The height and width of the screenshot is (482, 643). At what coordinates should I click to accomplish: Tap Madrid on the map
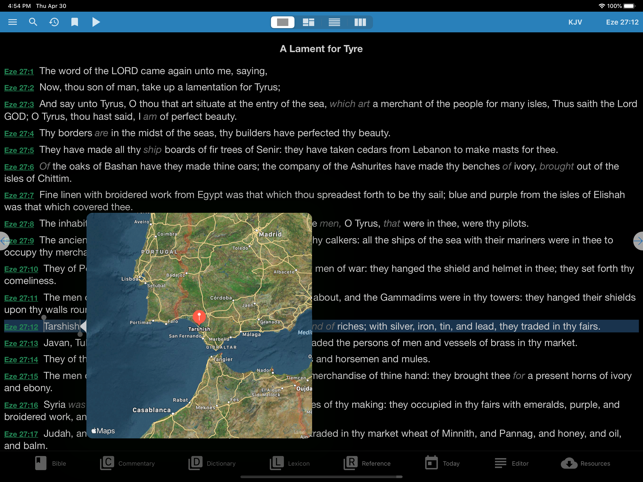(x=270, y=234)
